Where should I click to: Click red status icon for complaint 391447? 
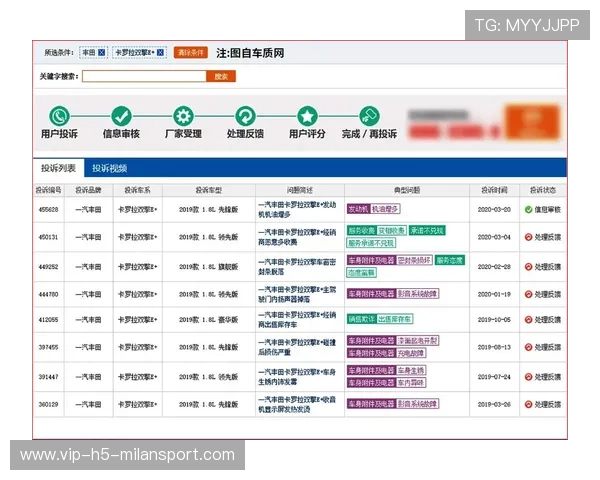[x=528, y=377]
